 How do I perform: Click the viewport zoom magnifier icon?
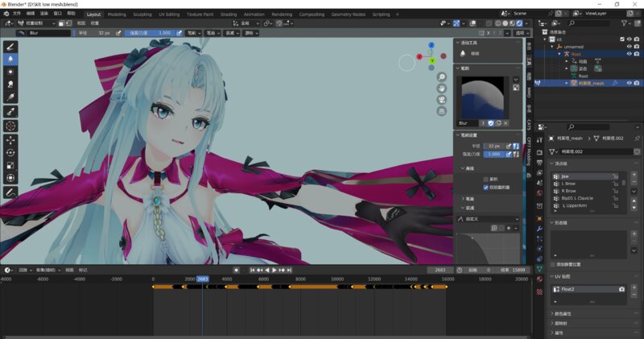coord(441,77)
